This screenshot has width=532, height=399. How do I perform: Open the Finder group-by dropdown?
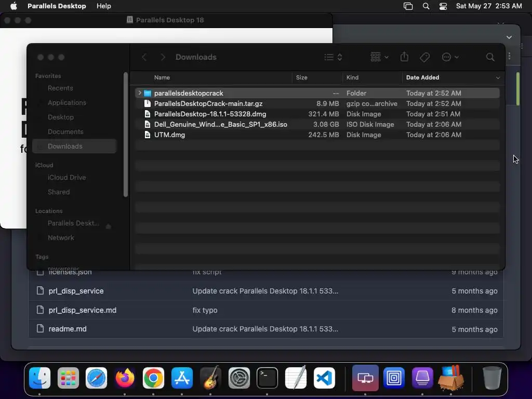[x=379, y=57]
